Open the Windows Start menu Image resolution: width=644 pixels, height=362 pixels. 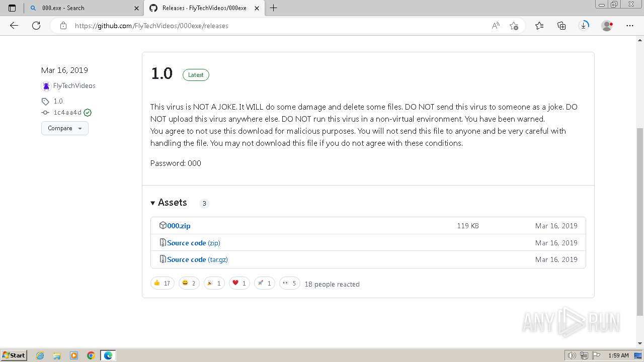[14, 355]
